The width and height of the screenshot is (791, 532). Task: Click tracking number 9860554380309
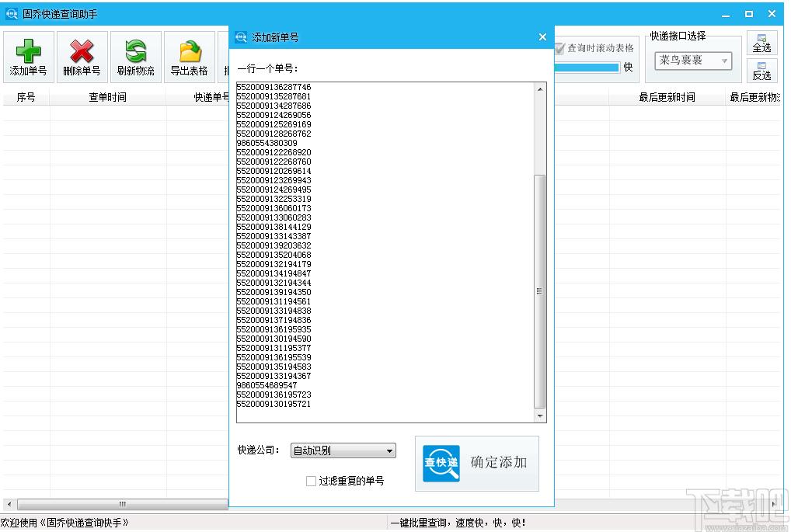(267, 143)
